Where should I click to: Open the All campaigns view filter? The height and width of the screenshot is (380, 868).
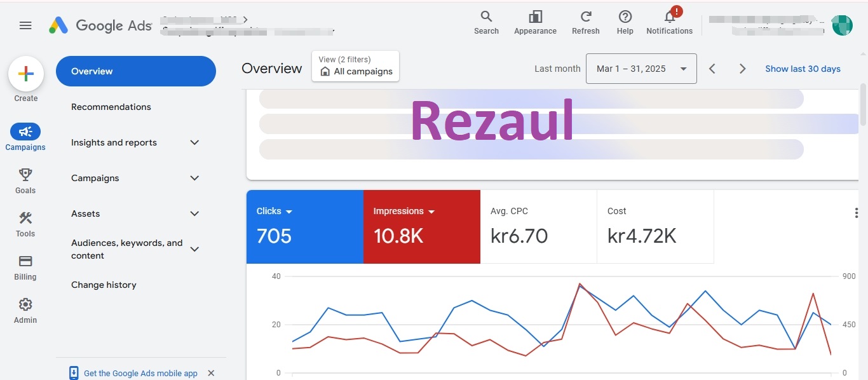356,67
